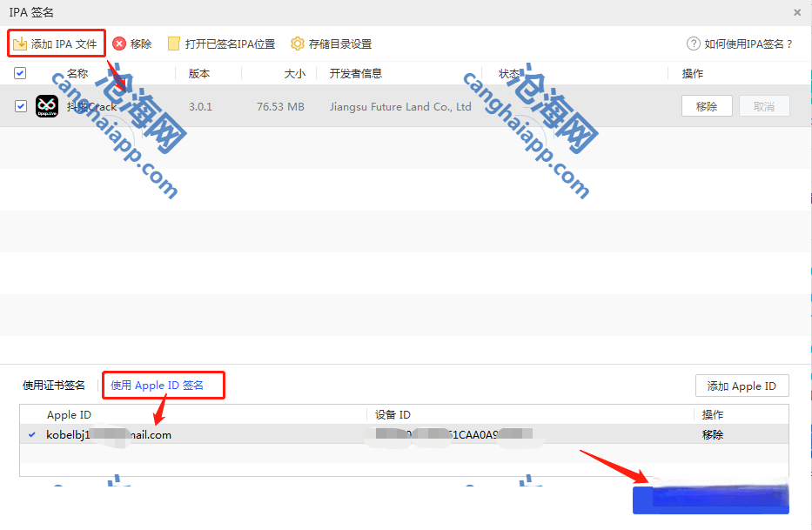The width and height of the screenshot is (812, 530).
Task: Click the blue start signing button
Action: coord(710,500)
